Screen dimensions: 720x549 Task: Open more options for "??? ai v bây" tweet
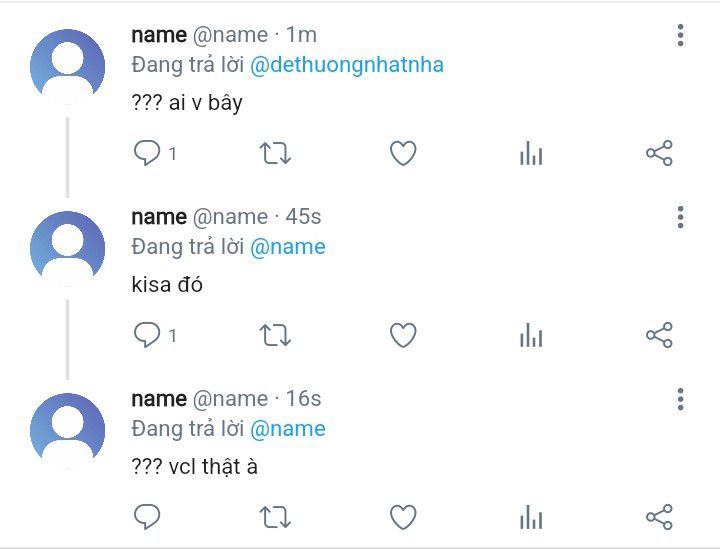(680, 36)
